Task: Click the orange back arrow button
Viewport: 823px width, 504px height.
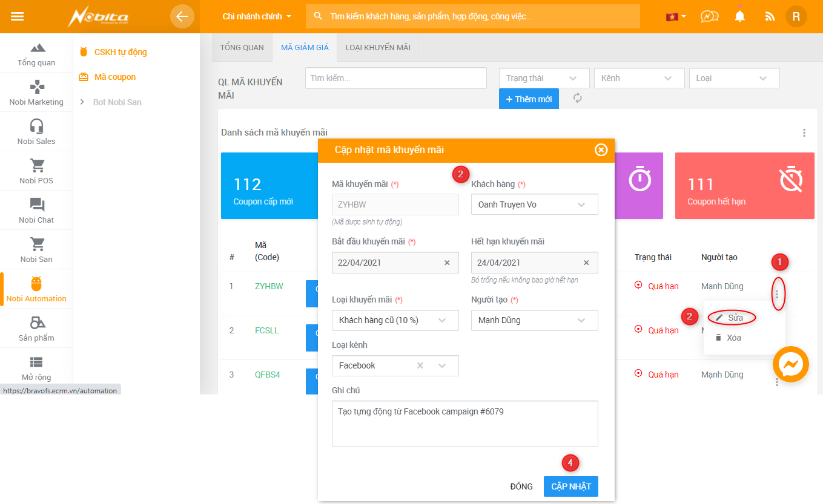Action: coord(182,16)
